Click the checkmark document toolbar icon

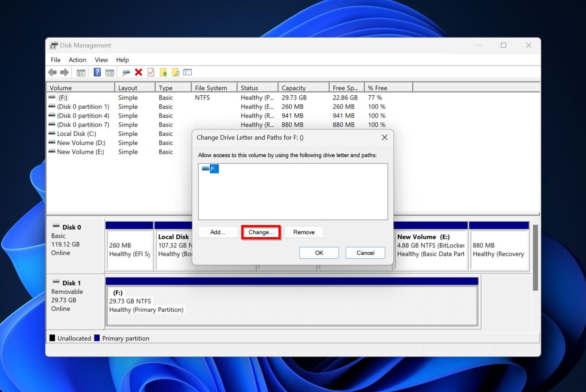click(x=150, y=72)
